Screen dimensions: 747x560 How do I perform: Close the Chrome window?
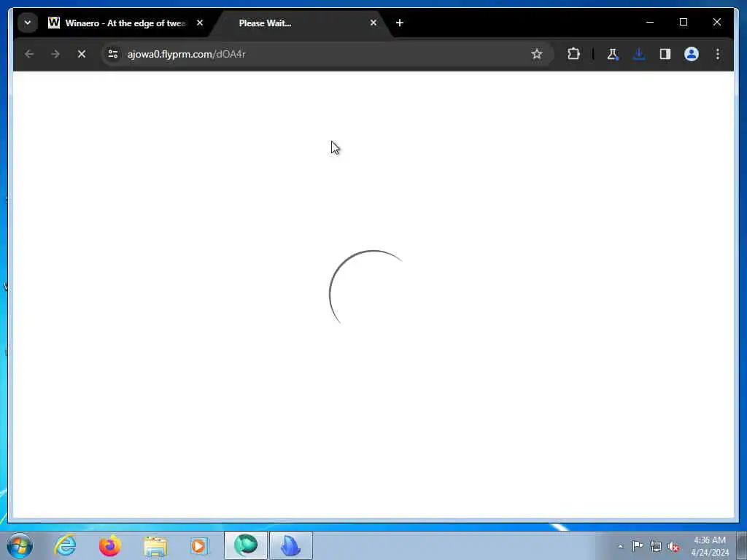coord(717,23)
